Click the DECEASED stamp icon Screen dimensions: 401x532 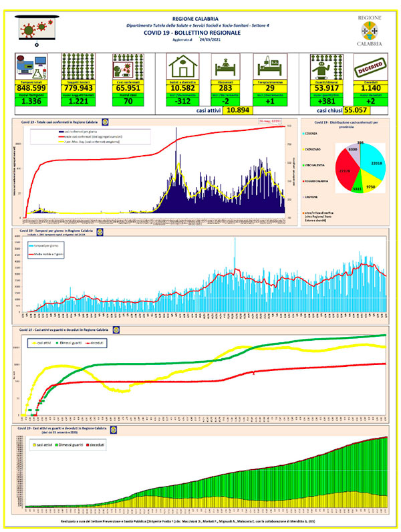[x=370, y=67]
